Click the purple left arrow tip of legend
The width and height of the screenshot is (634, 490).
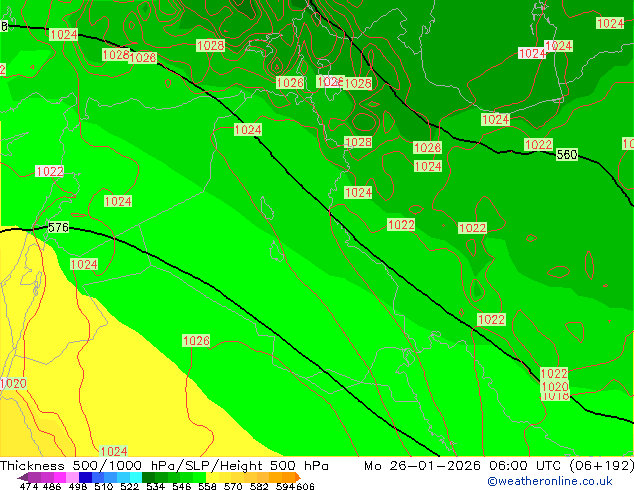[22, 477]
